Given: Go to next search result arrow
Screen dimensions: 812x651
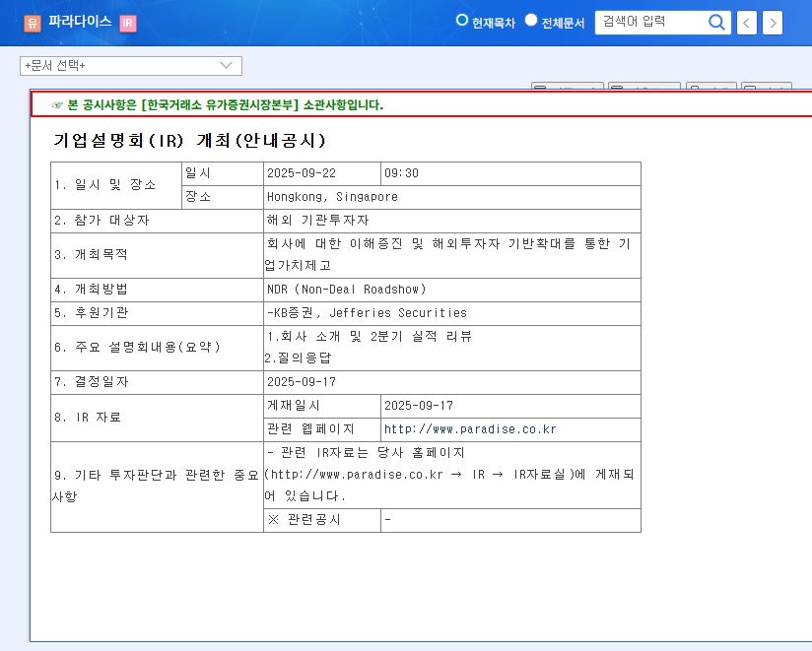Looking at the screenshot, I should point(773,23).
